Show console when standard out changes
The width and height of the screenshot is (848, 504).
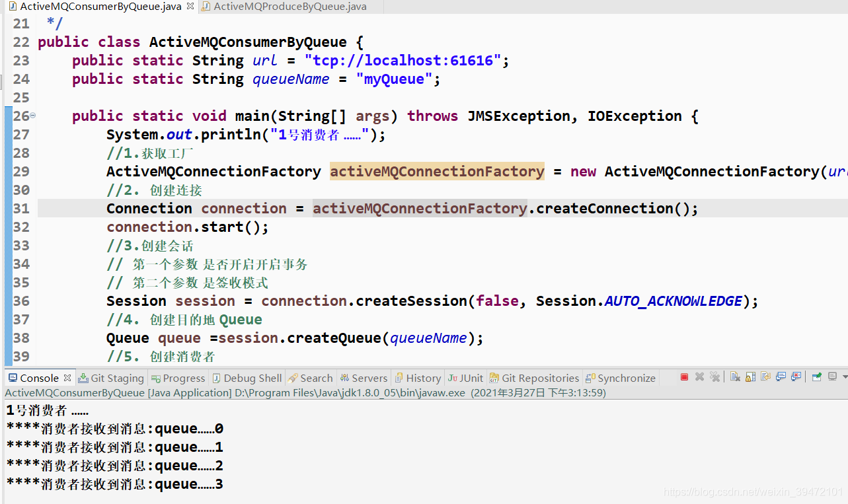(781, 377)
